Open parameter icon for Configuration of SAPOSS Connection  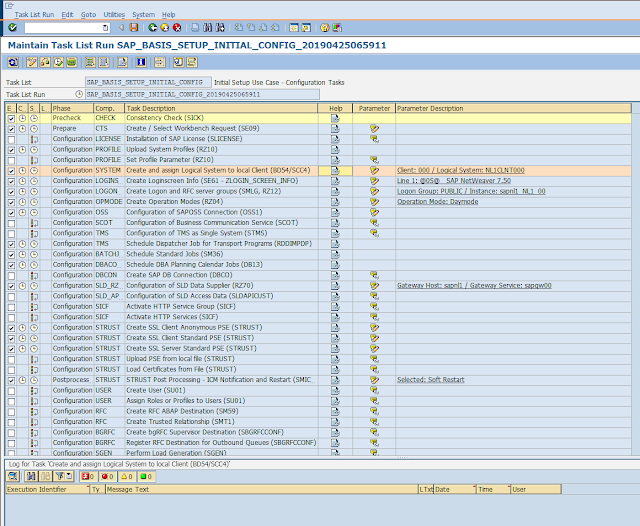tap(374, 212)
